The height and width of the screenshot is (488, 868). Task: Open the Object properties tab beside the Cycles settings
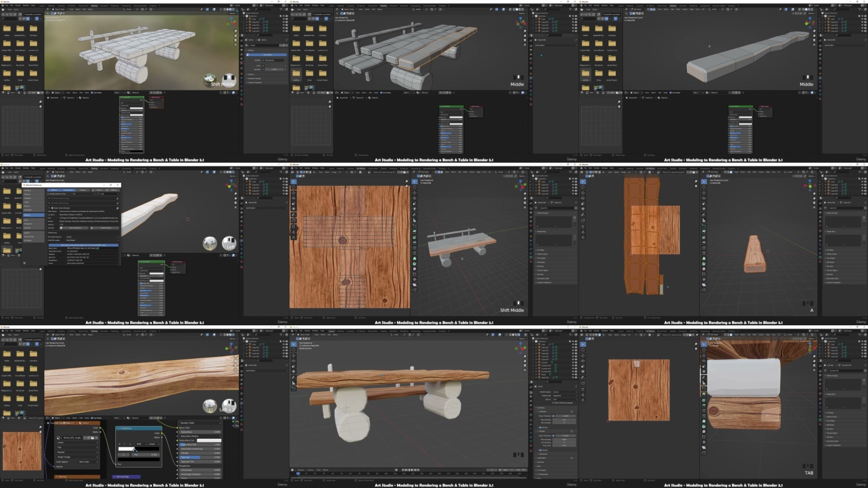(x=531, y=420)
